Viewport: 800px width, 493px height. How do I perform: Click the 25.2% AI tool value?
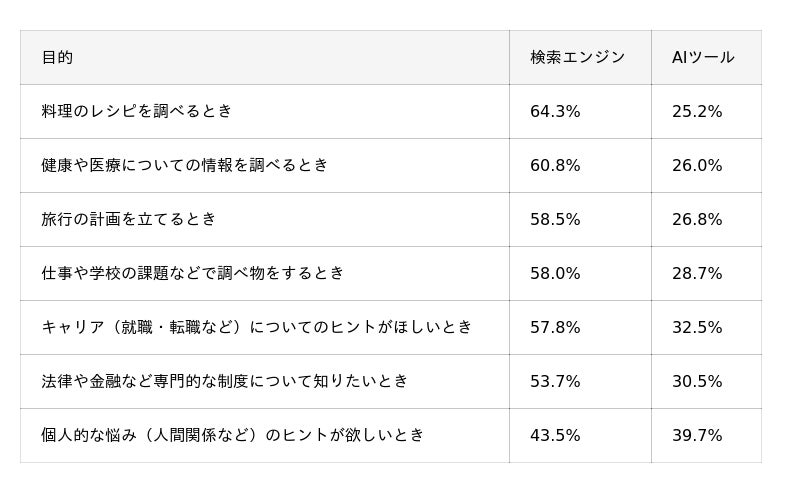(697, 112)
